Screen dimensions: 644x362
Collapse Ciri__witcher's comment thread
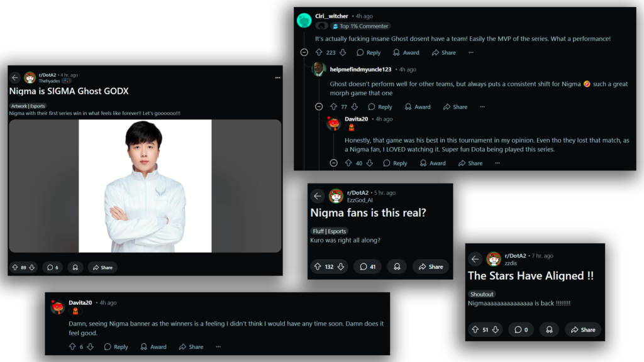tap(304, 52)
